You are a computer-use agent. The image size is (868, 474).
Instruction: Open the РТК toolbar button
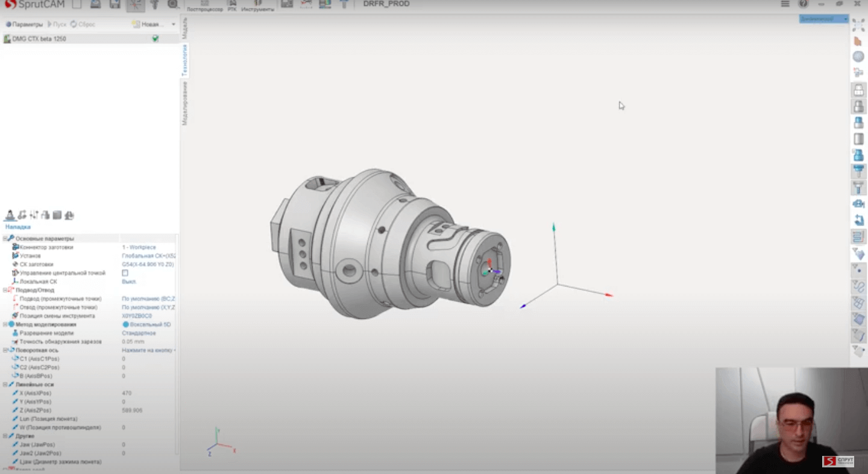[x=232, y=7]
